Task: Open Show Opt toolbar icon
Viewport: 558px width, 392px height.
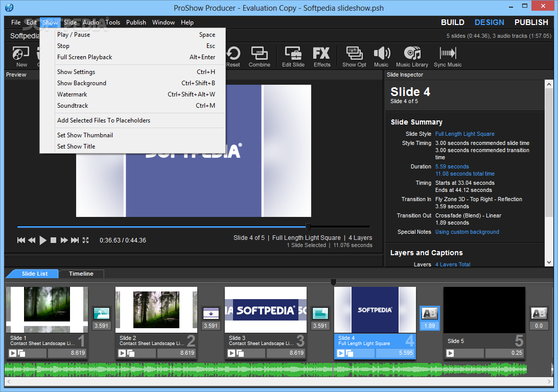Action: (x=354, y=56)
